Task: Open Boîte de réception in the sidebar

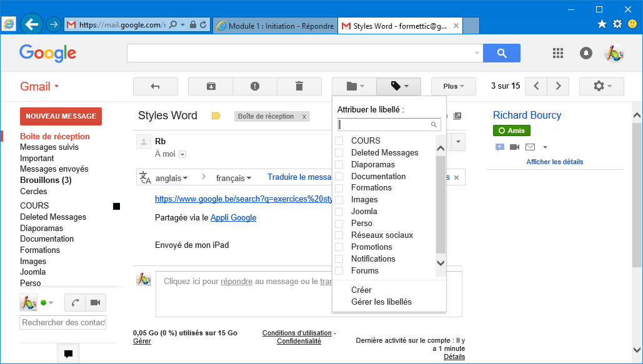Action: (x=55, y=137)
